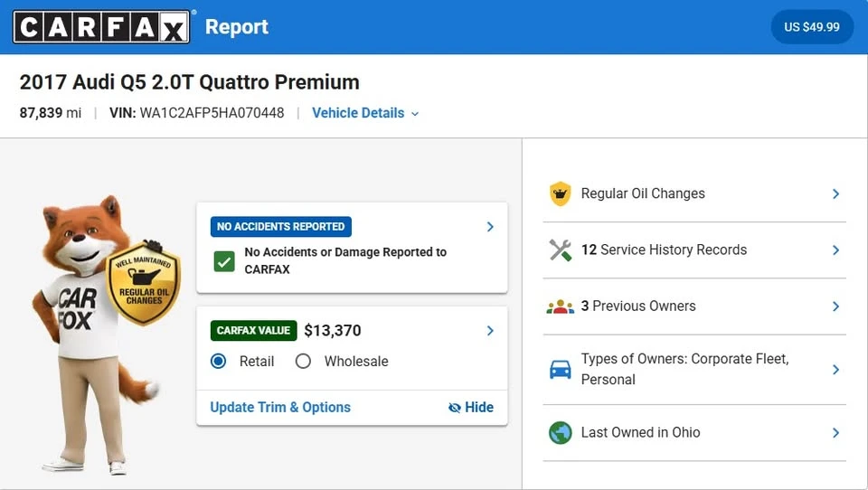This screenshot has width=868, height=490.
Task: Expand Regular Oil Changes with its chevron
Action: [x=835, y=193]
